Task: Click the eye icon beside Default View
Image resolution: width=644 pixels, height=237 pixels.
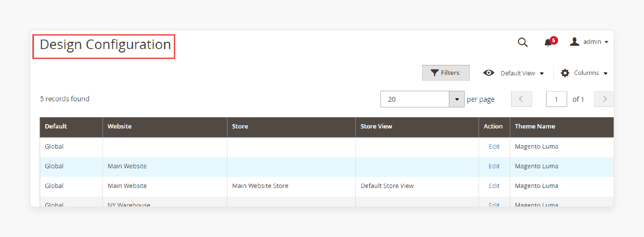Action: 488,73
